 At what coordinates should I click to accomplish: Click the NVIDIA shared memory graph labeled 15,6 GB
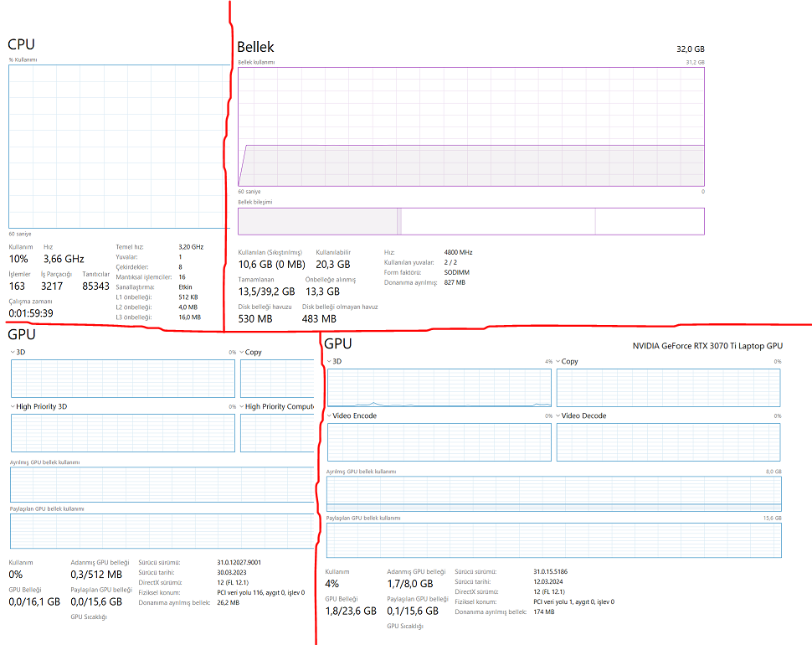coord(553,540)
